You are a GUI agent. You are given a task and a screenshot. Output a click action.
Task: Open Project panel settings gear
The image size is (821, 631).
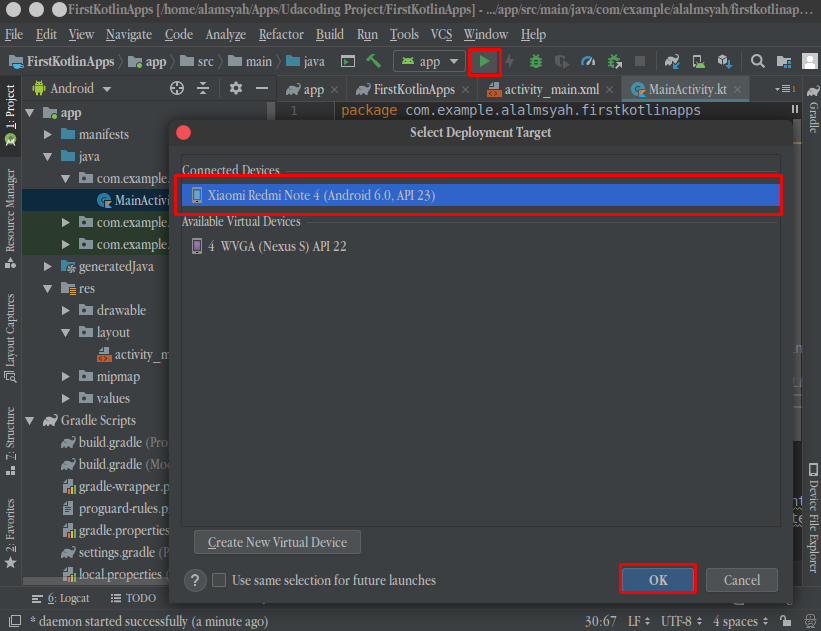click(236, 88)
